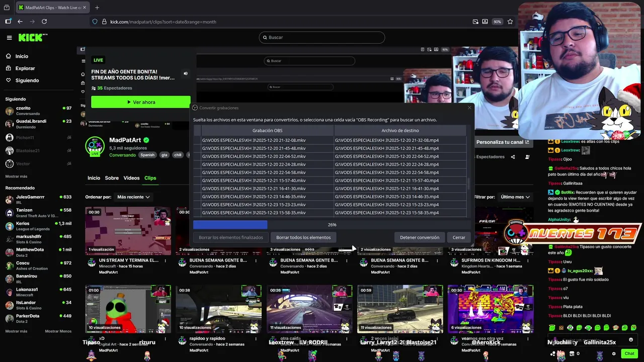The width and height of the screenshot is (644, 362).
Task: Select the 2025-12-23 15-58-35.mp4 destination cell
Action: coord(400,213)
